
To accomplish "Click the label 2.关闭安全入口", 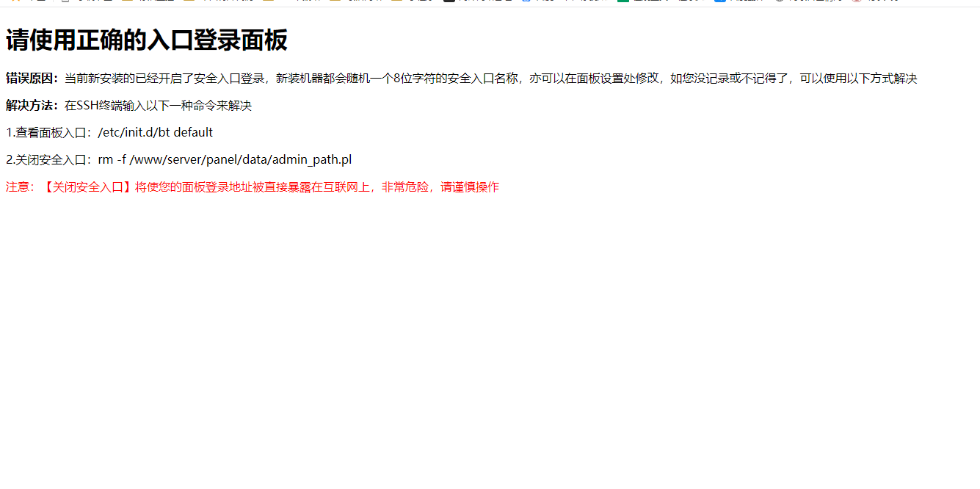I will coord(48,160).
